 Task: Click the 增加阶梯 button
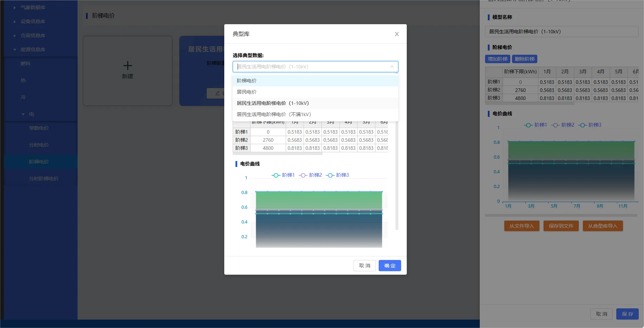tap(497, 59)
